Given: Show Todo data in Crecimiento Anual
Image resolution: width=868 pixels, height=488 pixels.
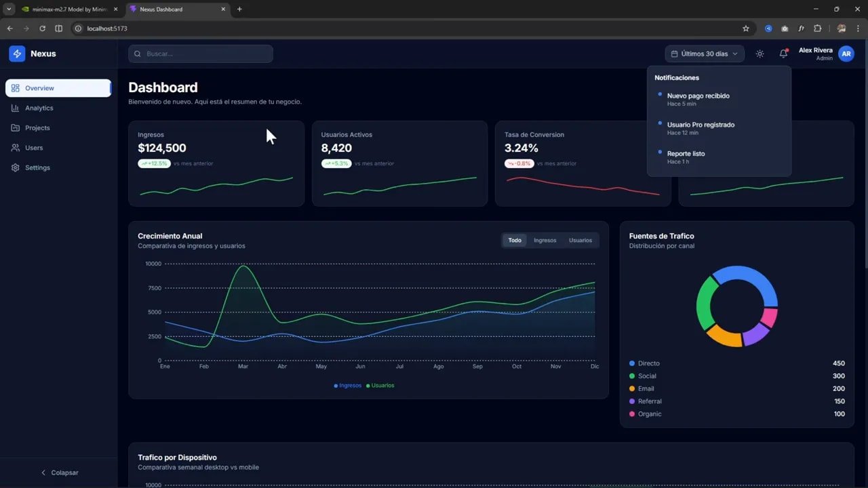Looking at the screenshot, I should [x=515, y=241].
